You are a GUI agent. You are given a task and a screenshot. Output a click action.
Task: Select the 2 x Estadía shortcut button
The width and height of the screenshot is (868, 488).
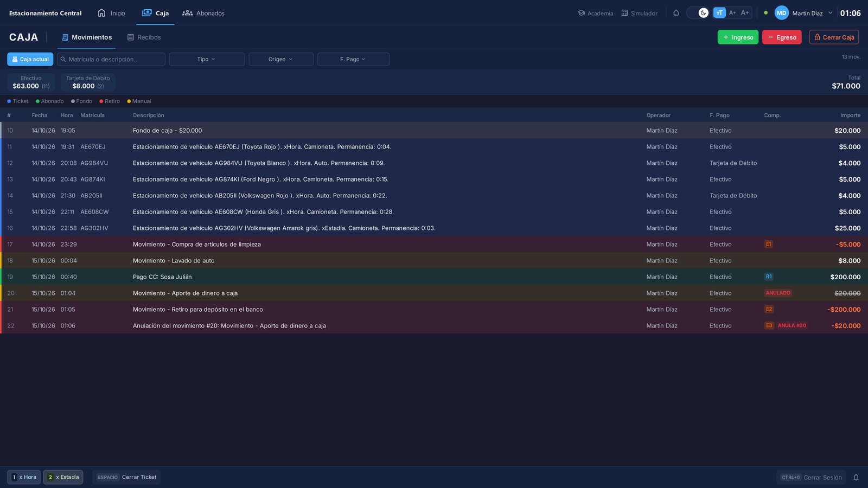pyautogui.click(x=63, y=477)
